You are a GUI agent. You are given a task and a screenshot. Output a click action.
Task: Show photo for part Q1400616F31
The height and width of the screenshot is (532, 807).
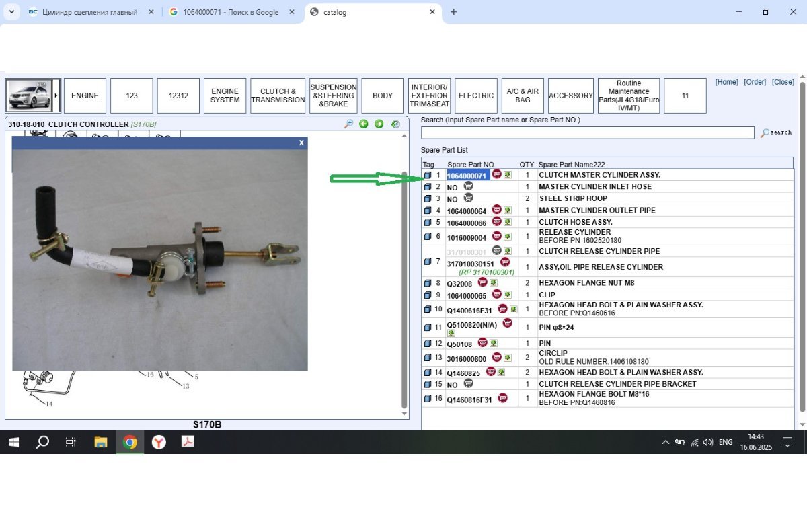point(514,310)
